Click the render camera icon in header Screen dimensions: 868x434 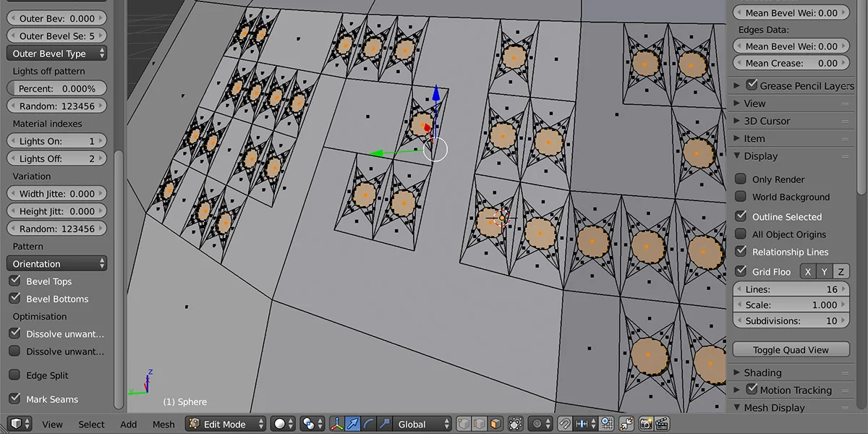click(647, 423)
